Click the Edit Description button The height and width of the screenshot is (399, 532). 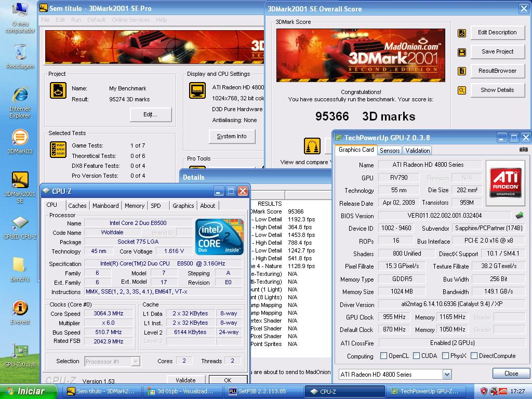[x=497, y=33]
